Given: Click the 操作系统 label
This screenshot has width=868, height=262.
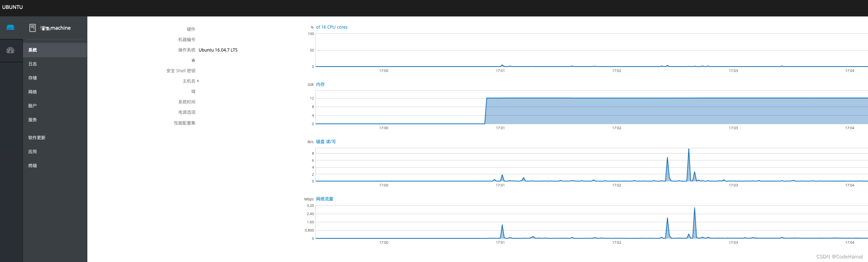Looking at the screenshot, I should tap(187, 50).
